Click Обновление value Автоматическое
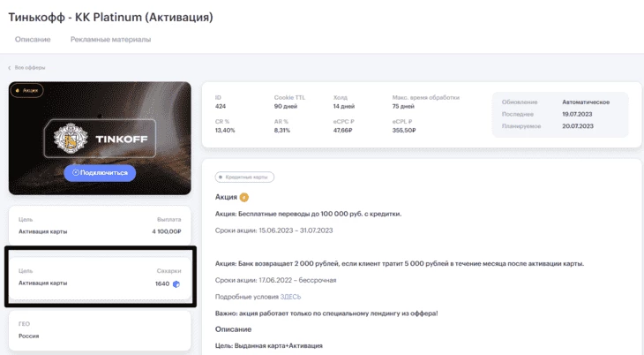This screenshot has height=355, width=644. 586,102
